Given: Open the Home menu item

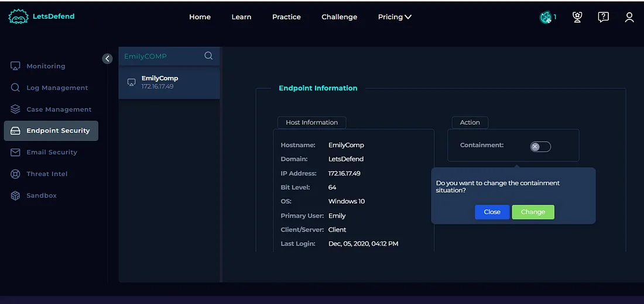Looking at the screenshot, I should [200, 17].
